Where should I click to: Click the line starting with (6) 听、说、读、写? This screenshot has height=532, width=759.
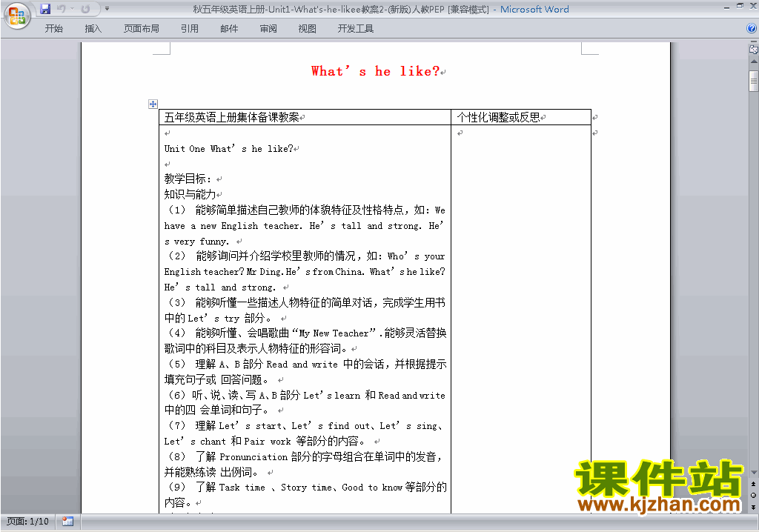click(306, 395)
